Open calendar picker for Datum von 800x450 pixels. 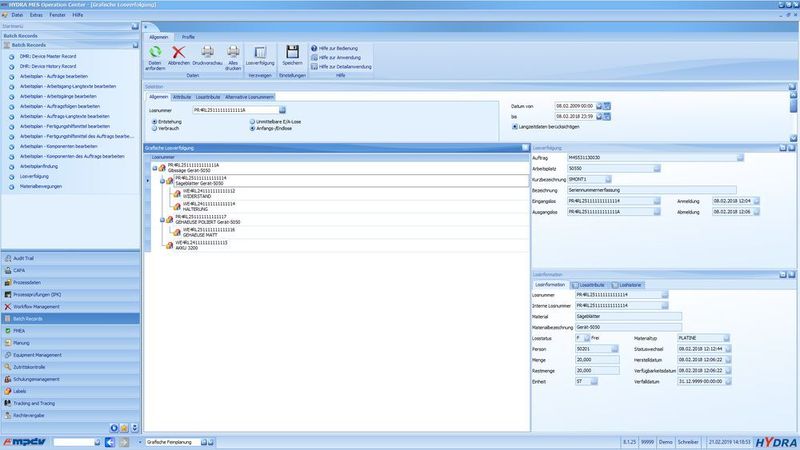click(606, 105)
